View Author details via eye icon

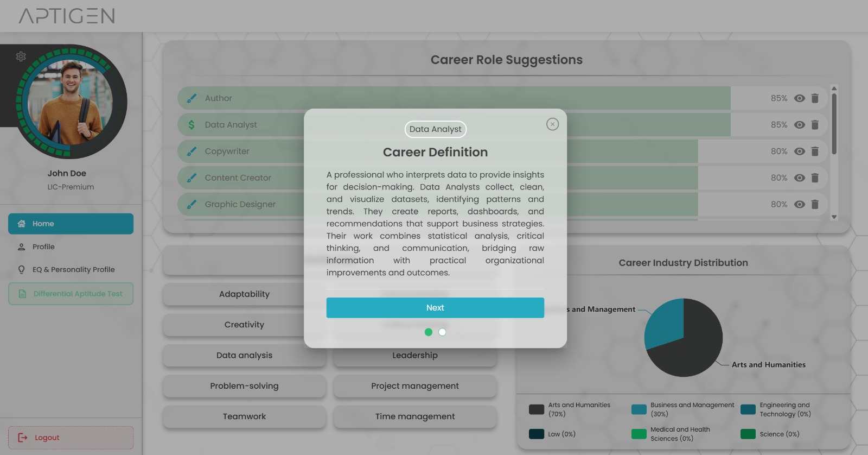pyautogui.click(x=799, y=98)
